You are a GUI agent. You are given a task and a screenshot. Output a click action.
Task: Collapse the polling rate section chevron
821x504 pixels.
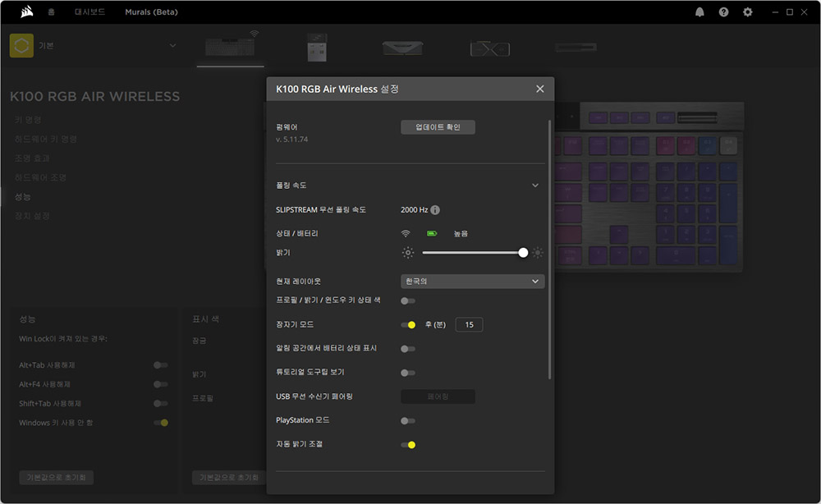pyautogui.click(x=535, y=186)
